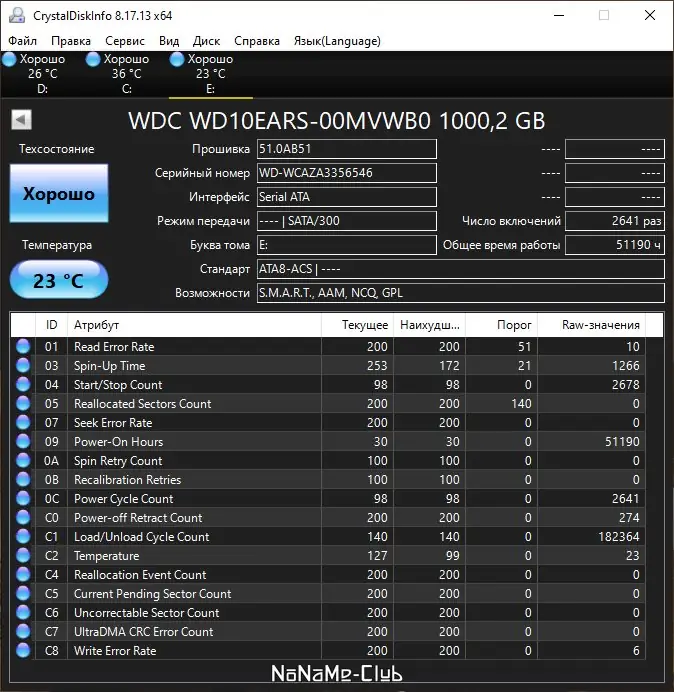Click status orb of Reallocated Sectors Count row
The height and width of the screenshot is (692, 674).
coord(23,403)
